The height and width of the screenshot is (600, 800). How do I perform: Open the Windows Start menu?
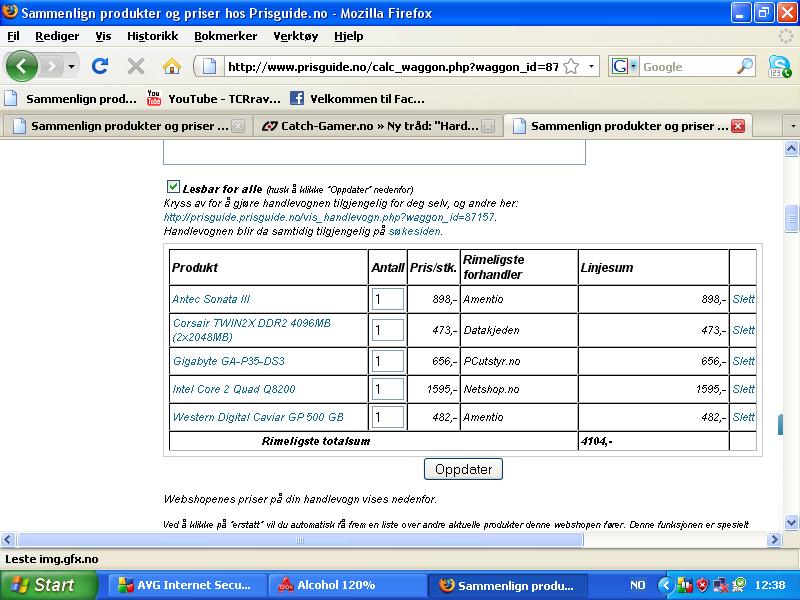(x=47, y=585)
